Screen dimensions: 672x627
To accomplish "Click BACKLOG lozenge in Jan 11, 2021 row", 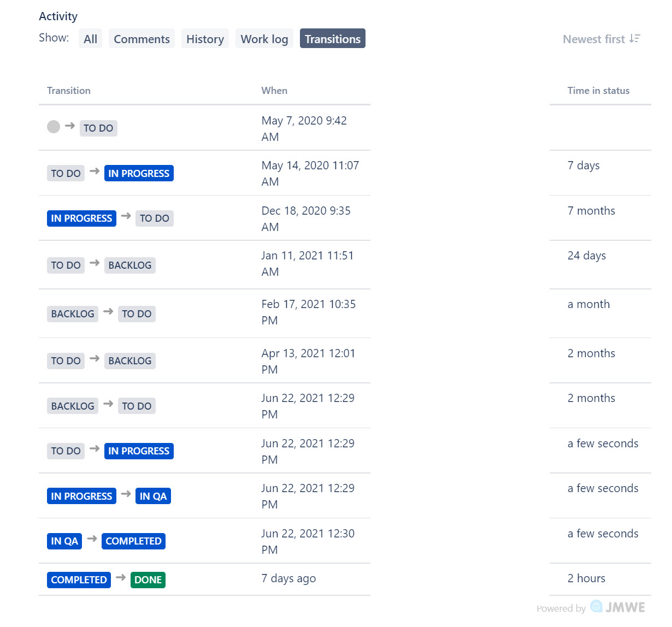I will pyautogui.click(x=130, y=265).
